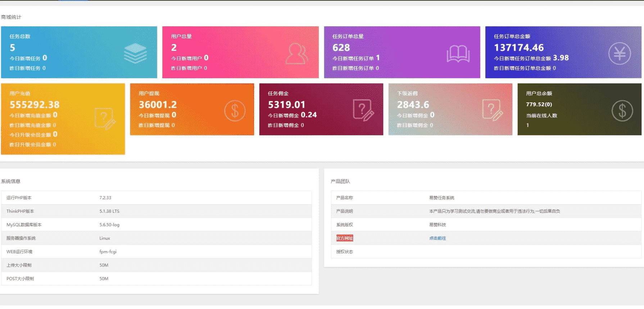
Task: Click the PHP version value 7.2.33
Action: 105,198
